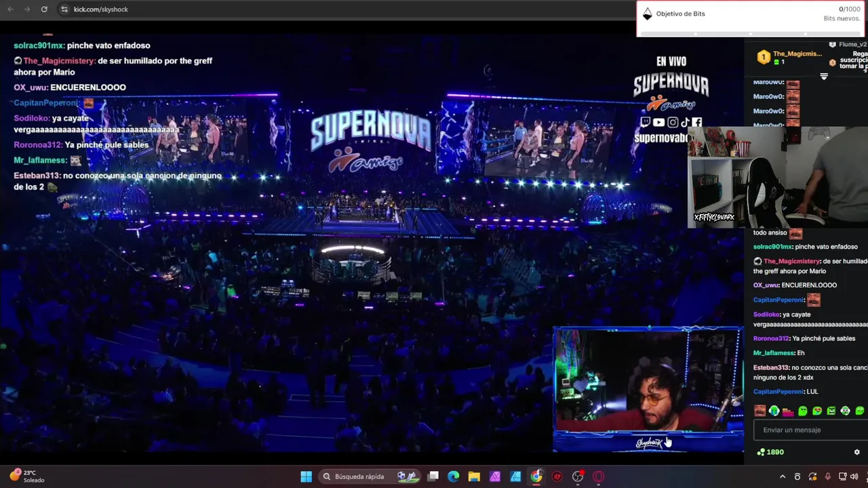Click "pinche vato enfadoso" in overlay chat
Image resolution: width=868 pixels, height=488 pixels.
tap(108, 45)
